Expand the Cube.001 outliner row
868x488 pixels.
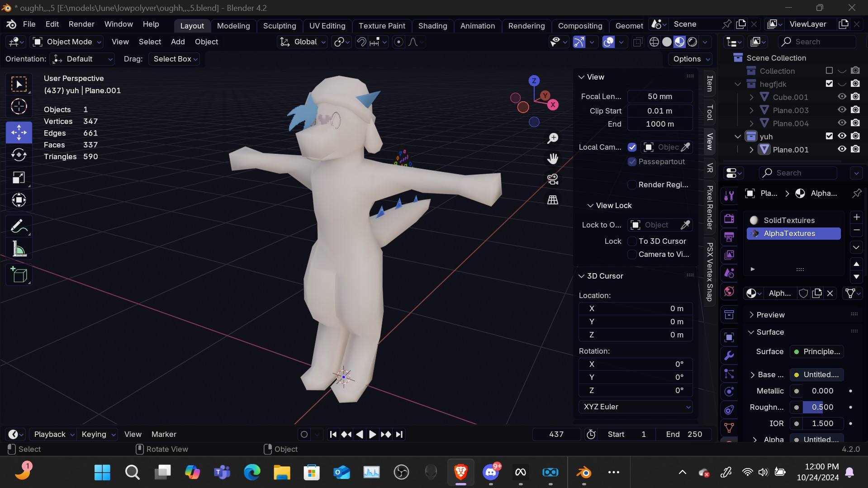(751, 97)
